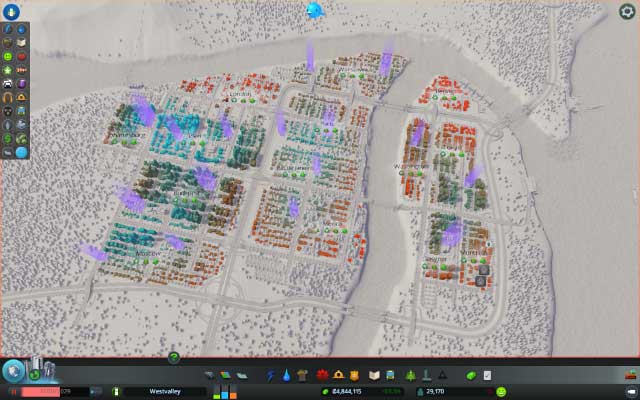Screen dimensions: 640x400
Task: Toggle the Happiness info view overlay
Action: 9,56
